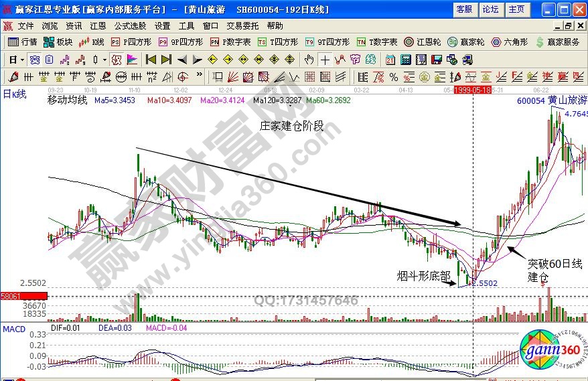Select the red pencil drawing tool
This screenshot has height=381, width=588.
coord(13,77)
